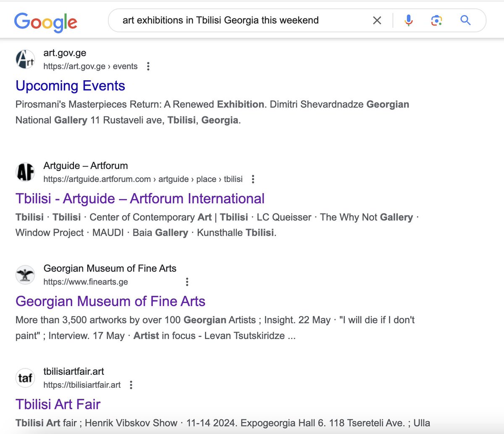Click the Pirosmani's Masterpieces Return snippet

(213, 112)
